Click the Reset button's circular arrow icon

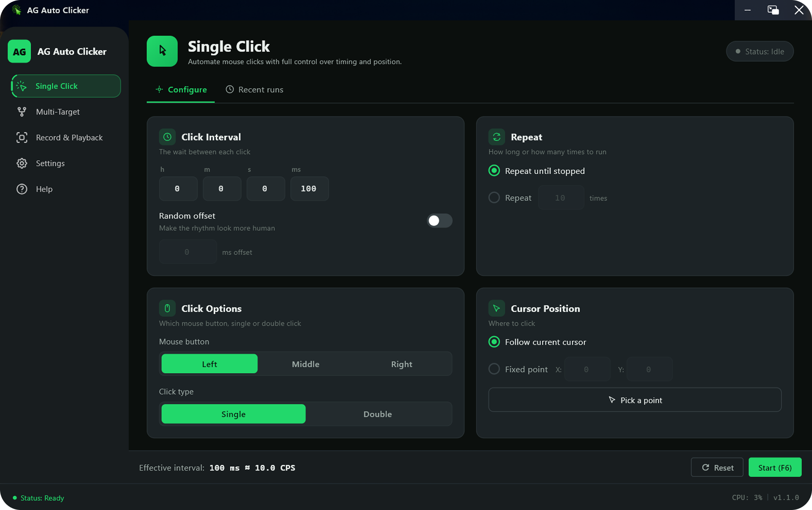pyautogui.click(x=706, y=468)
